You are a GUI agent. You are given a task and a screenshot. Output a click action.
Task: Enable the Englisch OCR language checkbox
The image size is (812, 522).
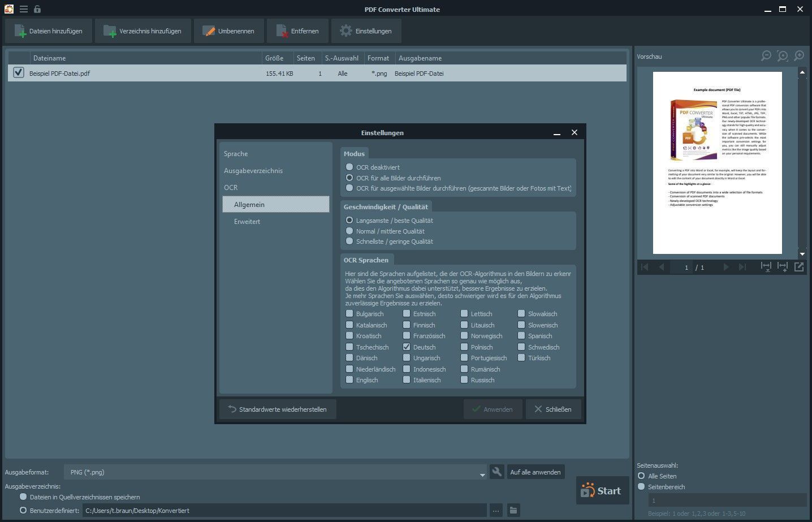(349, 380)
